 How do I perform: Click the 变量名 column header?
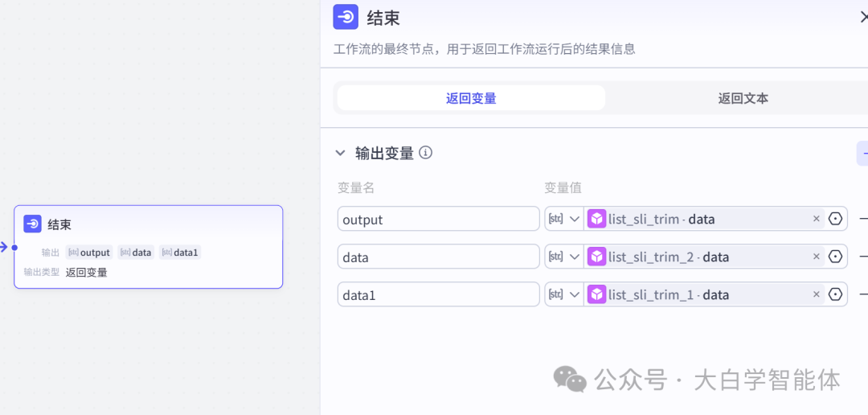coord(356,188)
